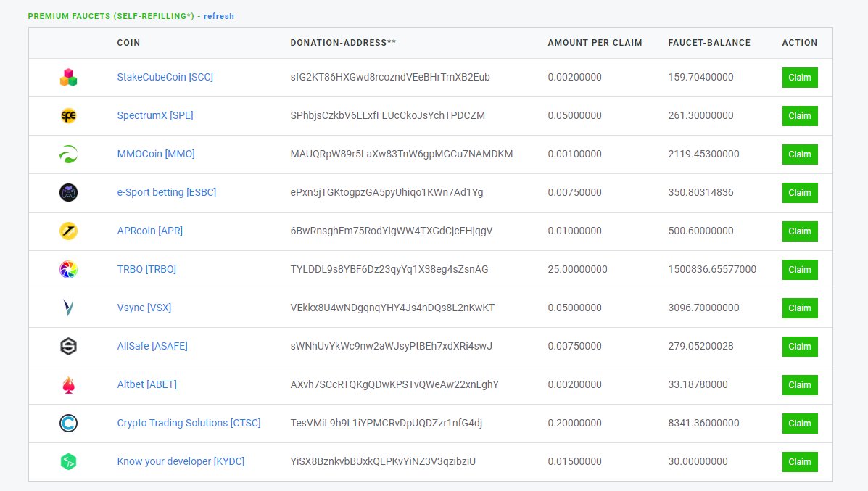Viewport: 868px width, 491px height.
Task: Click StakeCubeCoin faucet balance 159.70400000
Action: click(x=700, y=77)
